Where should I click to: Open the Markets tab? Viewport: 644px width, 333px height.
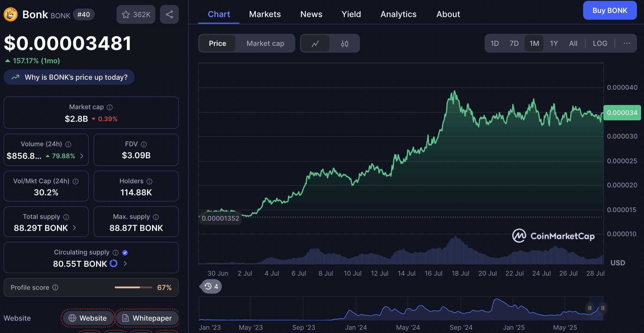[x=265, y=14]
